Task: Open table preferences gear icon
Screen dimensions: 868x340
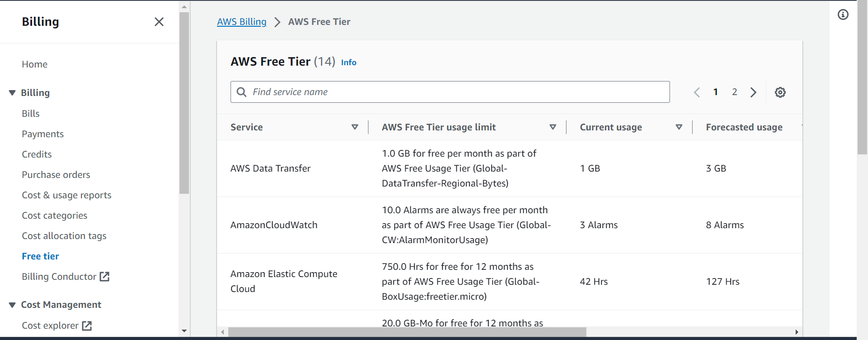Action: pos(780,92)
